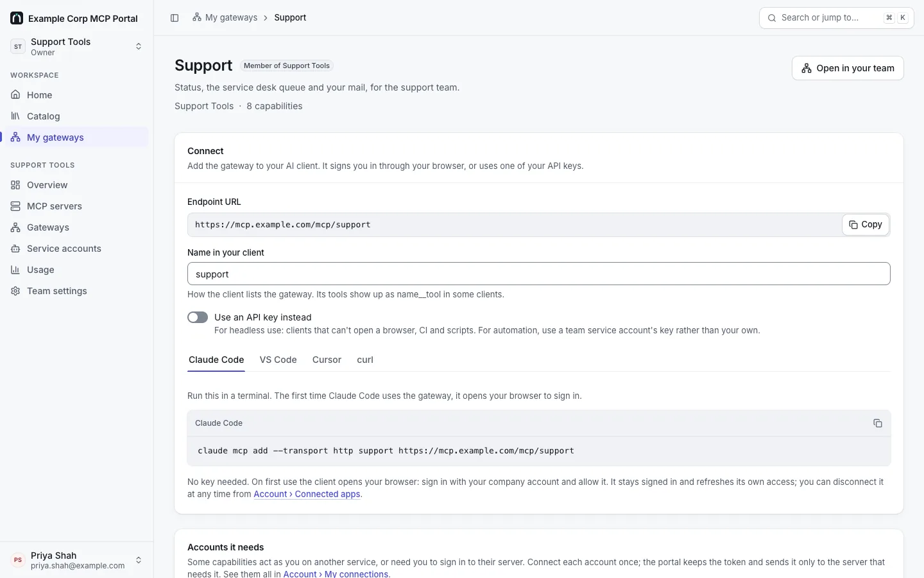Open Home in the workspace menu
The width and height of the screenshot is (924, 578).
click(x=77, y=95)
